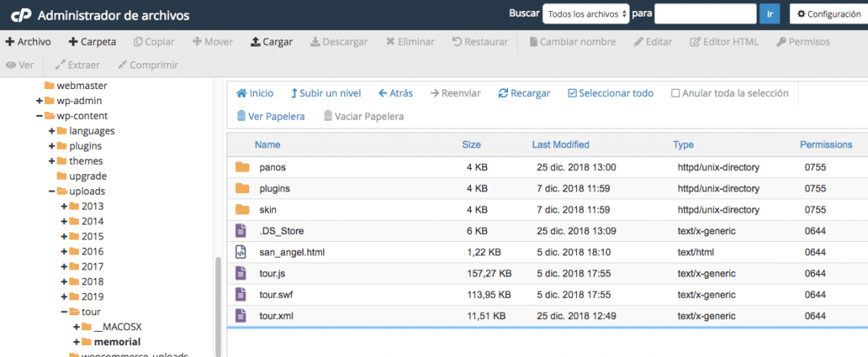Click Vaciar Papelera
This screenshot has width=868, height=357.
click(x=364, y=117)
